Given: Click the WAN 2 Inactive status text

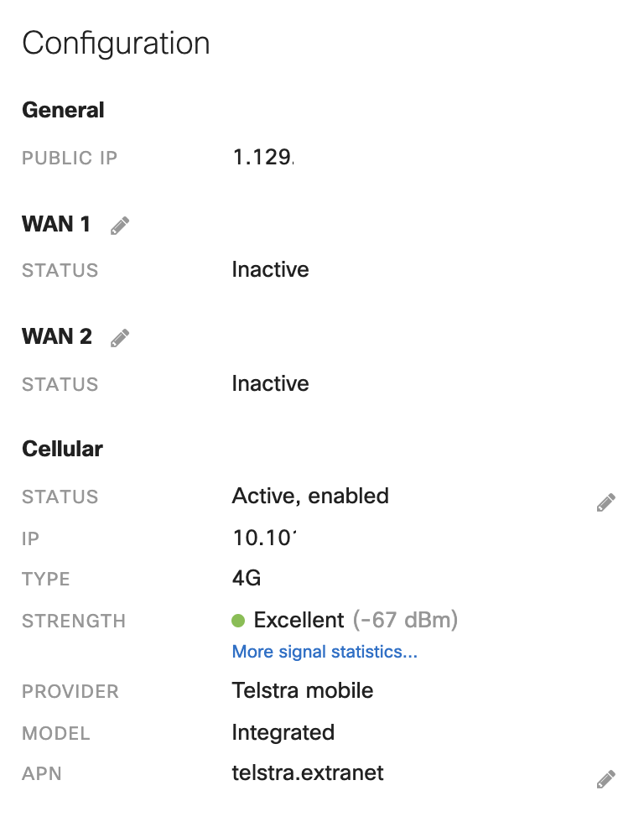Looking at the screenshot, I should [270, 383].
